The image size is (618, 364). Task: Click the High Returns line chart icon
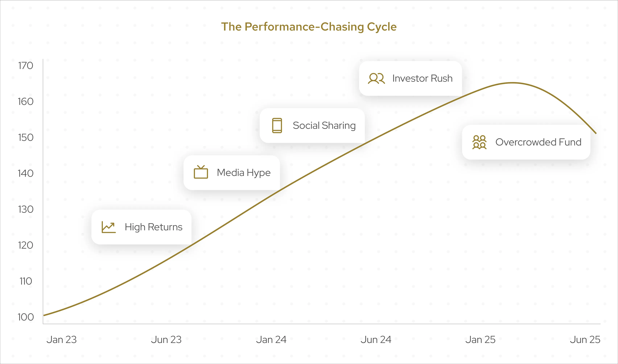(109, 227)
